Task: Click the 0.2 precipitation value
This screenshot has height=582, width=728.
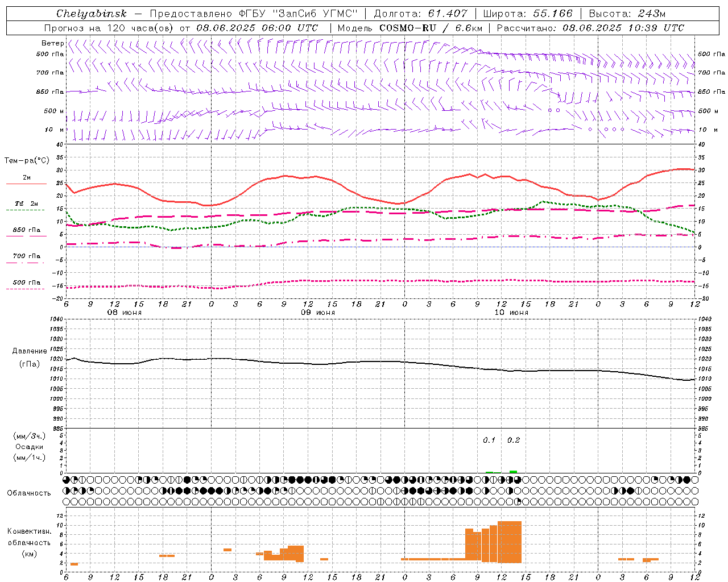Action: click(x=514, y=440)
